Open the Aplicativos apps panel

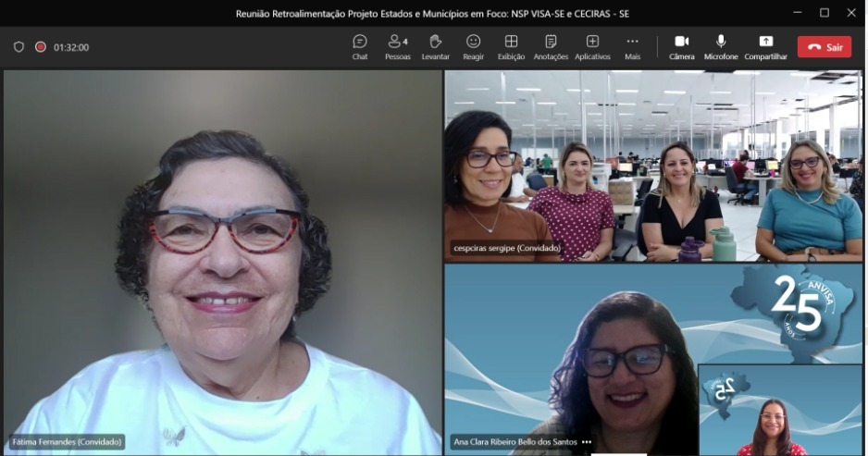pos(592,47)
